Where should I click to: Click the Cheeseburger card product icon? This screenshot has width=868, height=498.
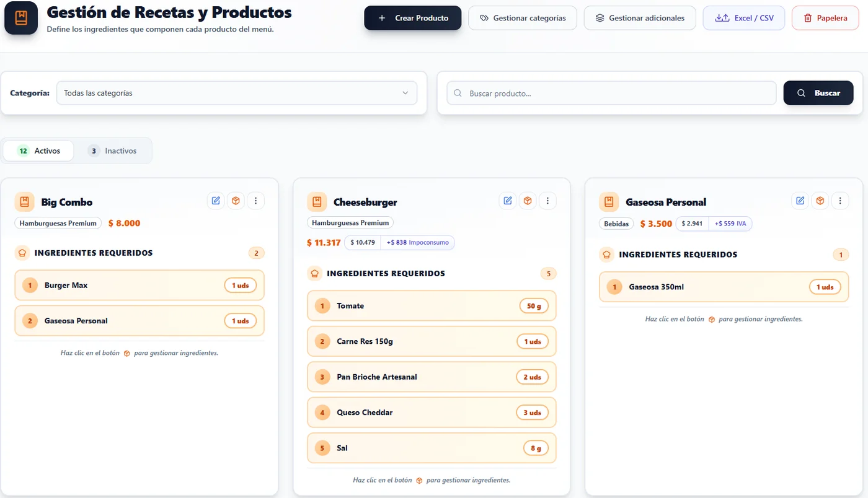click(317, 202)
